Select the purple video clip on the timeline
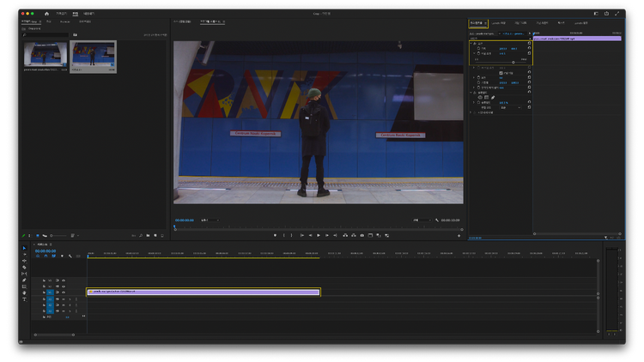This screenshot has height=362, width=644. click(x=204, y=292)
